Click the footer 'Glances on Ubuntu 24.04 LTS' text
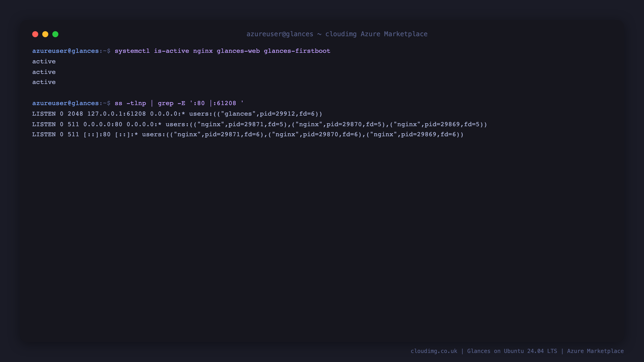Screen dimensions: 644x362 click(x=512, y=351)
